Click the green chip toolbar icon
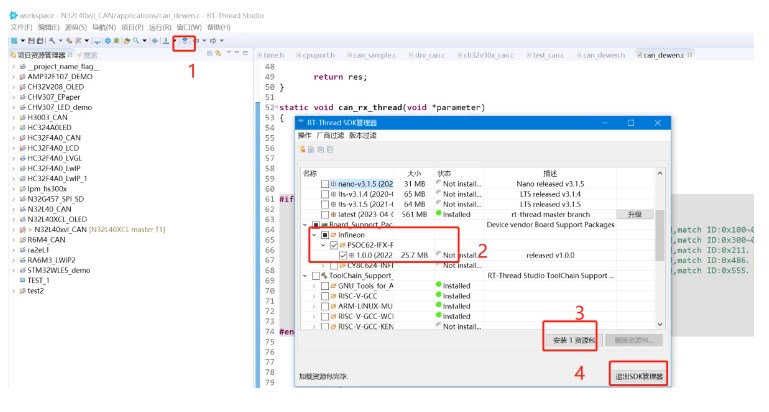This screenshot has height=412, width=769. [x=116, y=41]
